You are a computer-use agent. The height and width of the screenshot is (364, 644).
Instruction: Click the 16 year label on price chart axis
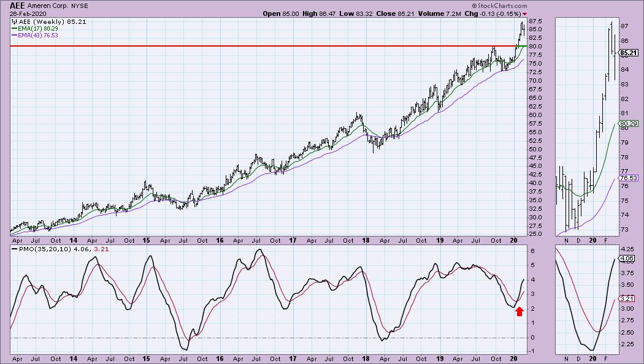click(220, 240)
